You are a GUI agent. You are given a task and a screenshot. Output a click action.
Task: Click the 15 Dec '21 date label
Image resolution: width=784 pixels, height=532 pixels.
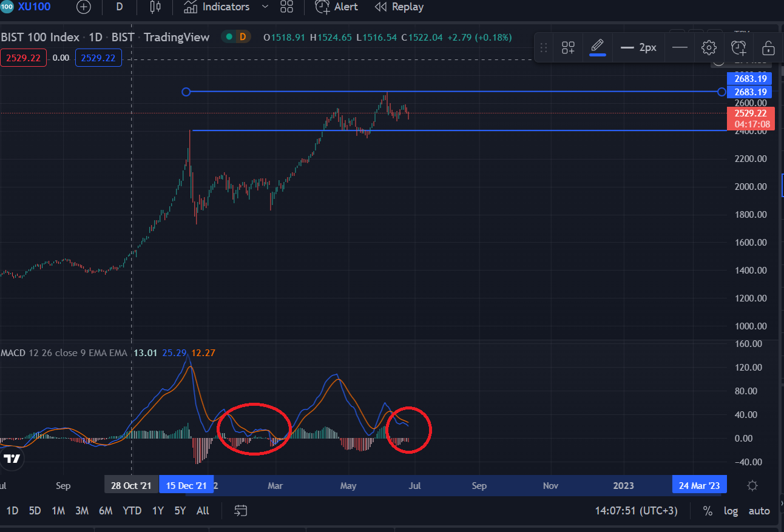[186, 485]
